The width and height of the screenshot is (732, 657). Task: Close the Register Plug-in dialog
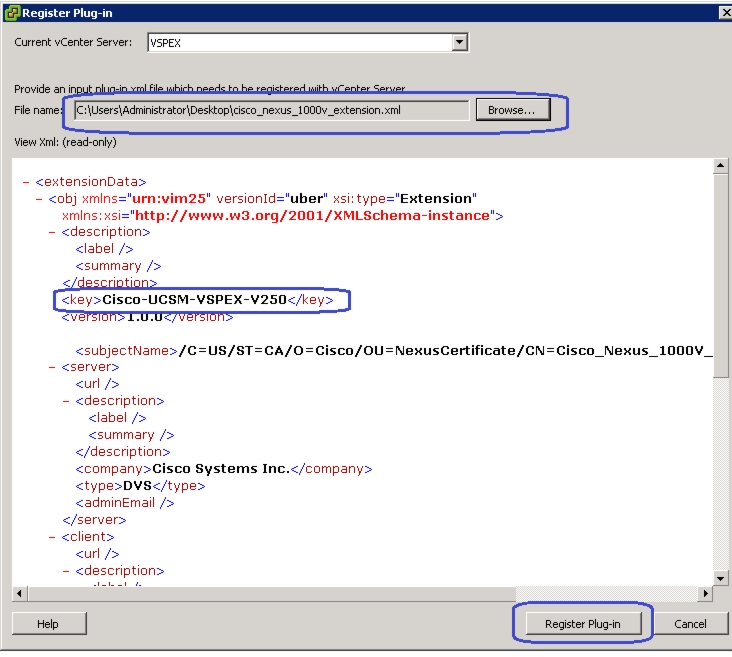[725, 13]
